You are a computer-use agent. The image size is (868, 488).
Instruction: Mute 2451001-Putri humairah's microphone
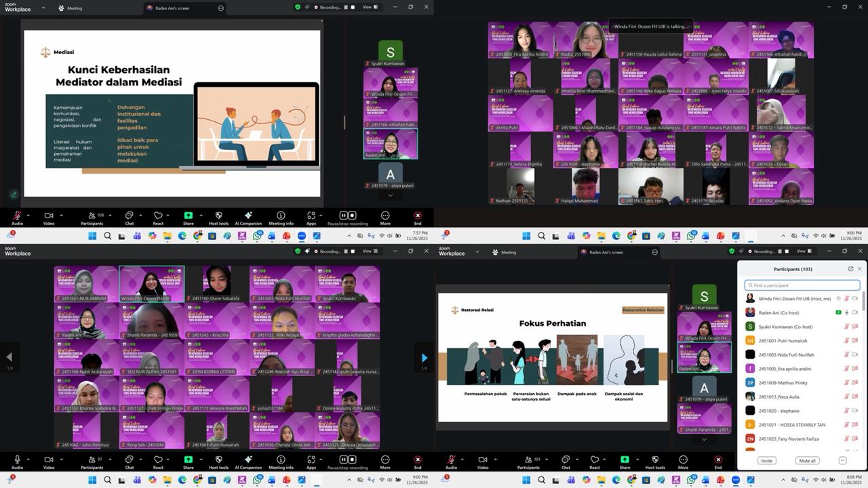[x=846, y=340]
